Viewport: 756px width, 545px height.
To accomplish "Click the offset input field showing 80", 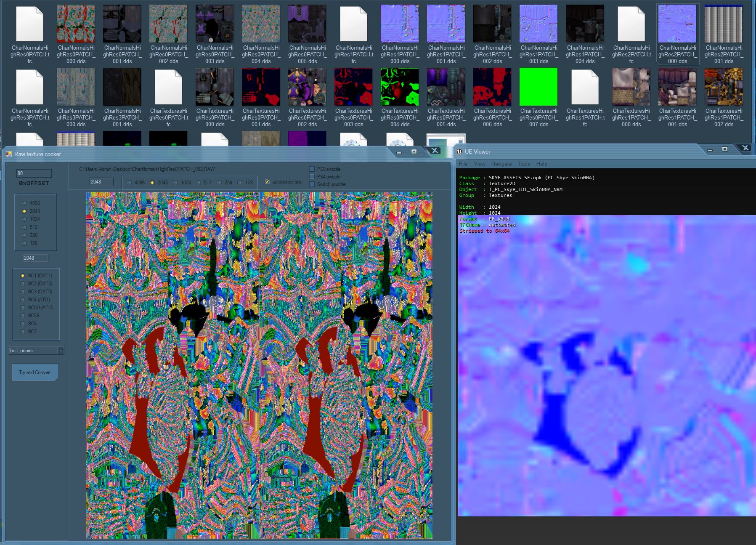I will click(34, 173).
